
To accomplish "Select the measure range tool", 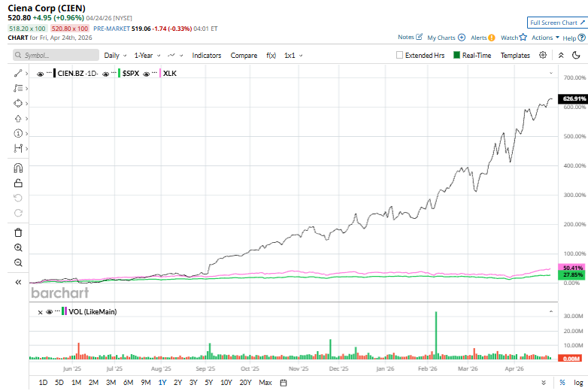I will pos(17,148).
